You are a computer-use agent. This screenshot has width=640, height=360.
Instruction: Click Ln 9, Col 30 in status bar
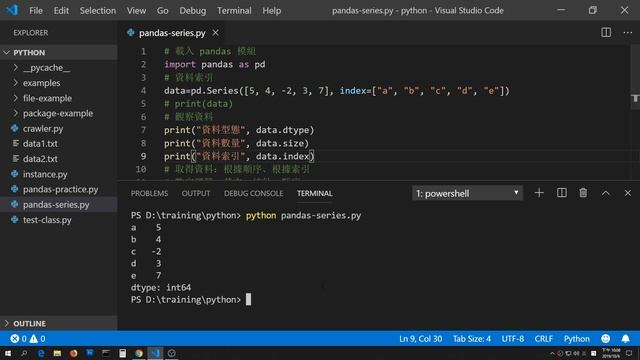(420, 339)
